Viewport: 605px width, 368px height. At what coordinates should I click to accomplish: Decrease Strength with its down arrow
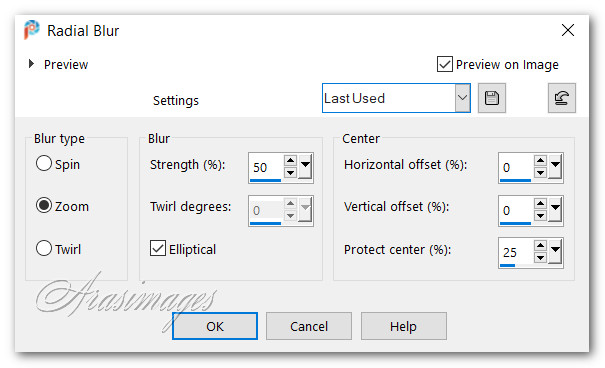290,172
